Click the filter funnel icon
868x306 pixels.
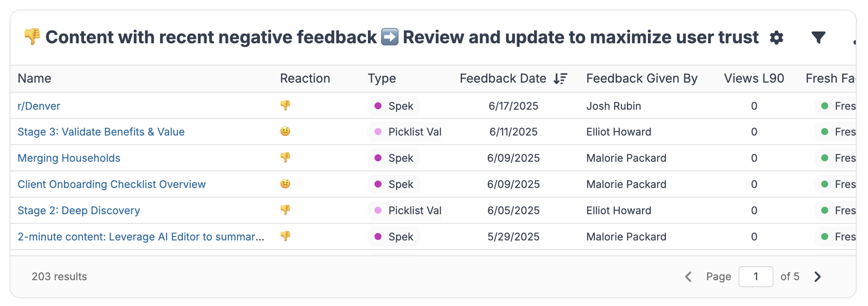coord(818,38)
